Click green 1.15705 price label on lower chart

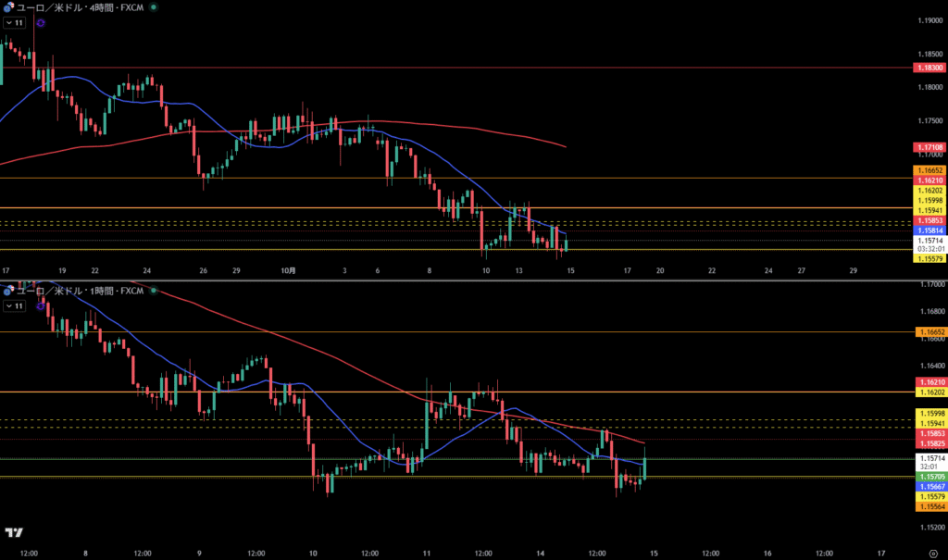(929, 477)
